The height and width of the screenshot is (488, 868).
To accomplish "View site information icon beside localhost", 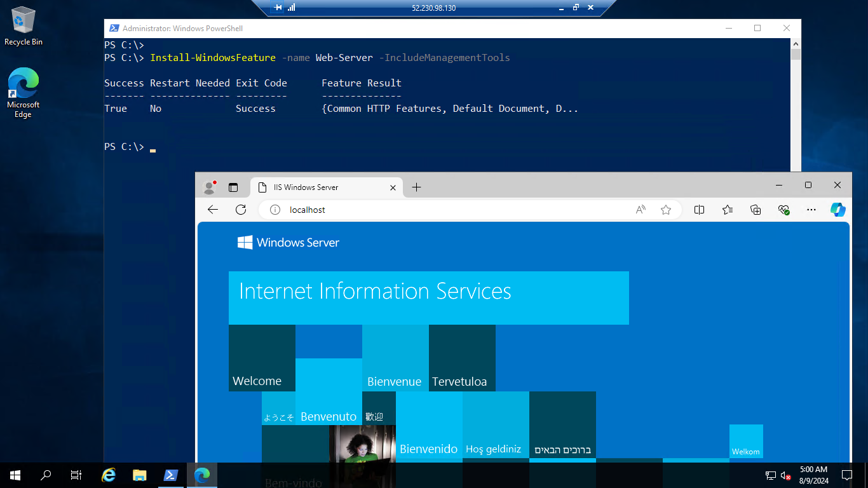I will coord(275,210).
